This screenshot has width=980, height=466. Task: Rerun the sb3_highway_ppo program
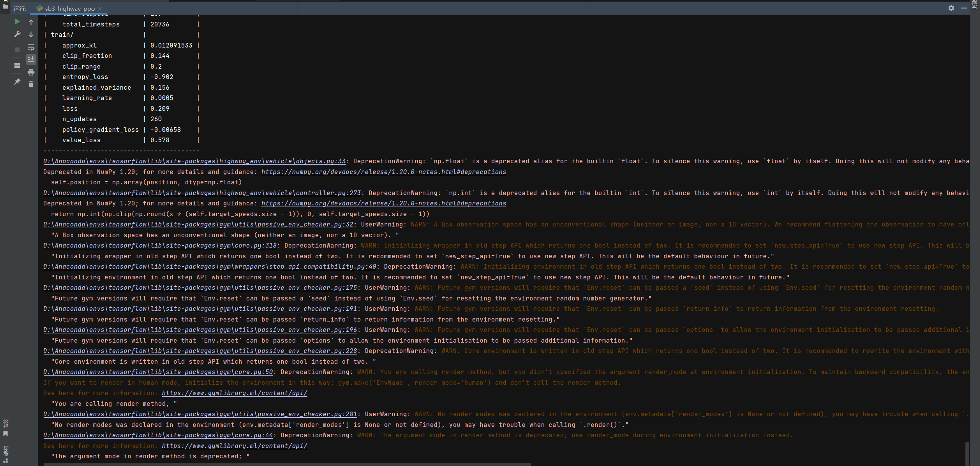click(17, 22)
